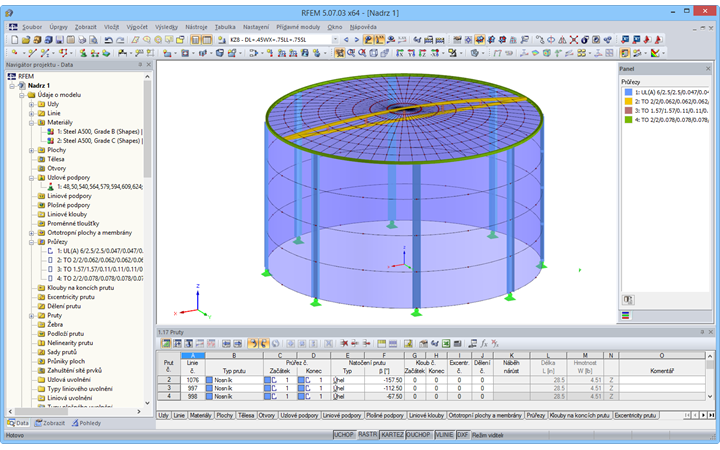This screenshot has width=720, height=450.
Task: Open the Úpravy menu
Action: 59,27
